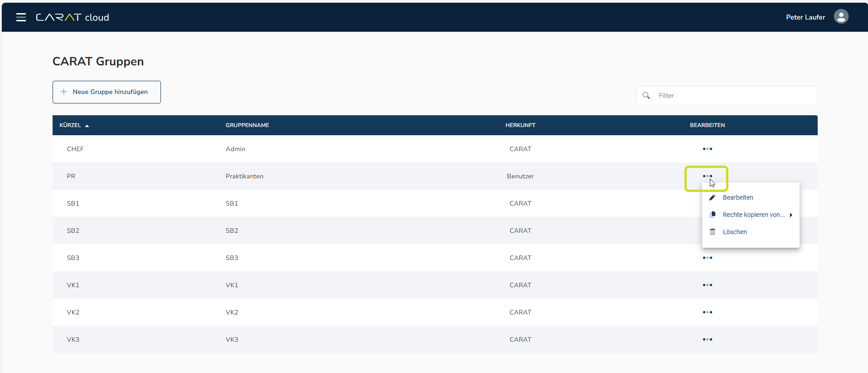Viewport: 868px width, 373px height.
Task: Sort by the KÜRZEL column header
Action: click(70, 125)
